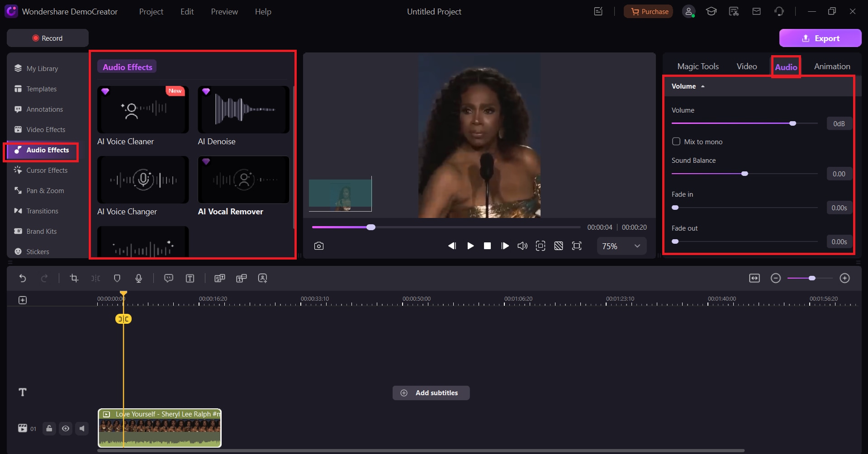
Task: Open Cursor Effects in sidebar
Action: 47,170
